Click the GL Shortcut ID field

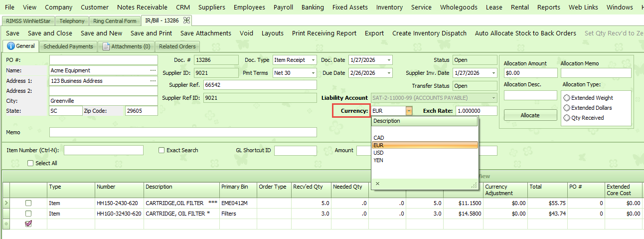296,150
